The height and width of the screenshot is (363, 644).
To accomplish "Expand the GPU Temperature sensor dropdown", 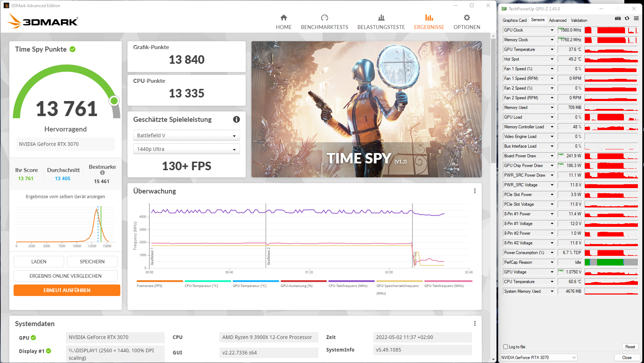I will 552,49.
